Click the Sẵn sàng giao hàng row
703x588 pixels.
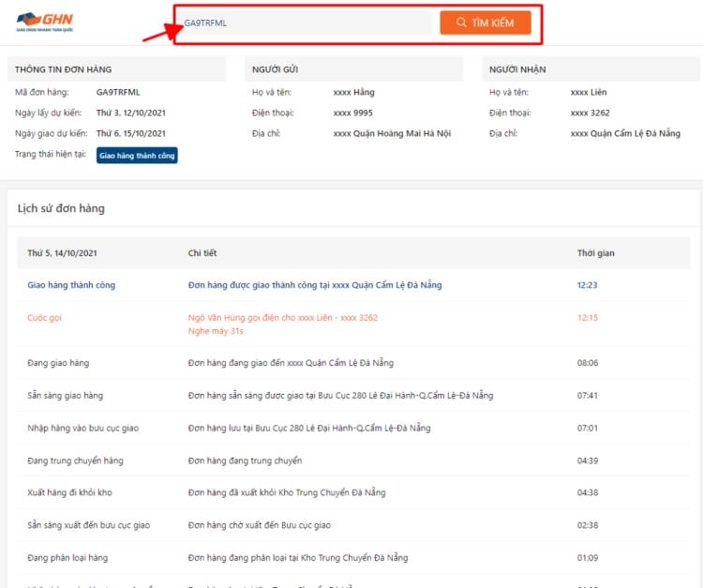pos(353,396)
